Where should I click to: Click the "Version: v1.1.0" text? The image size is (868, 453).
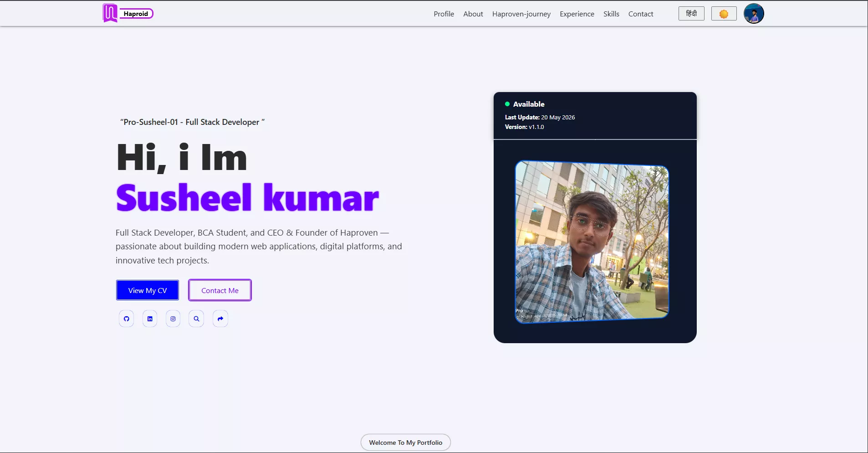pos(524,127)
